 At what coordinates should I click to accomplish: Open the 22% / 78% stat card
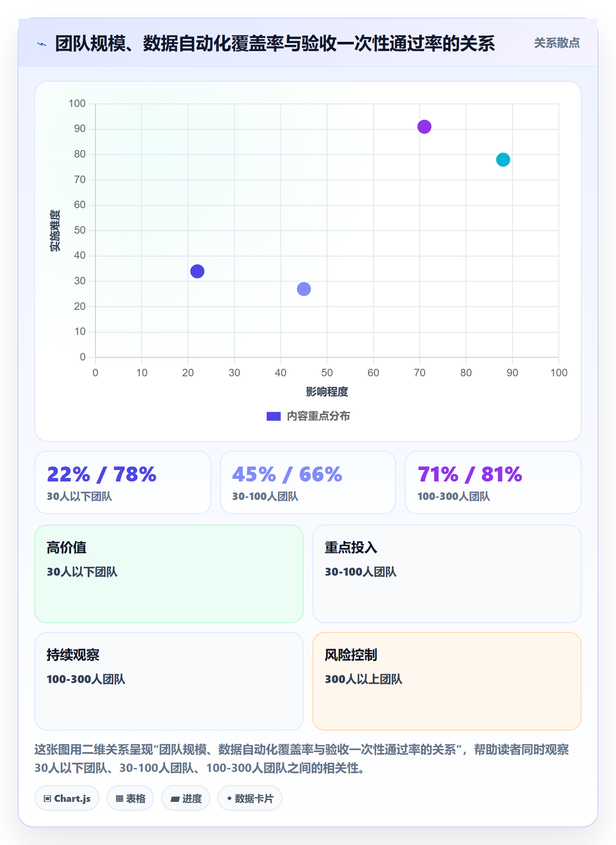click(123, 482)
